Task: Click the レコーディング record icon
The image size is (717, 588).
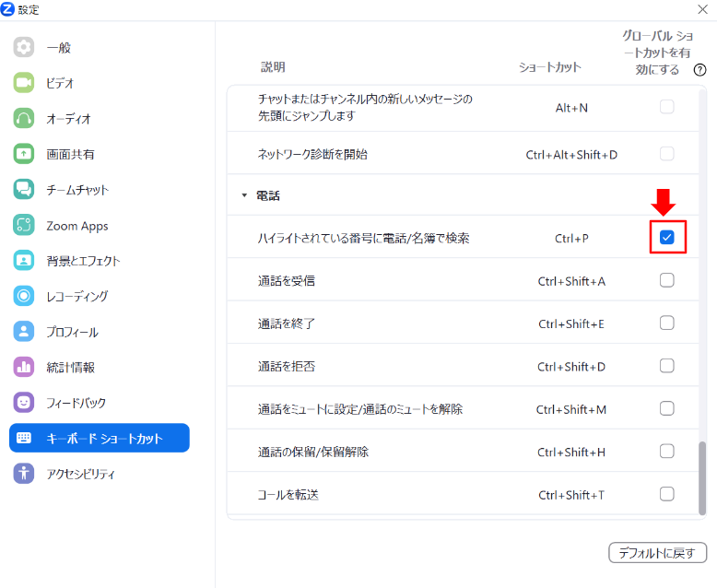Action: 24,296
